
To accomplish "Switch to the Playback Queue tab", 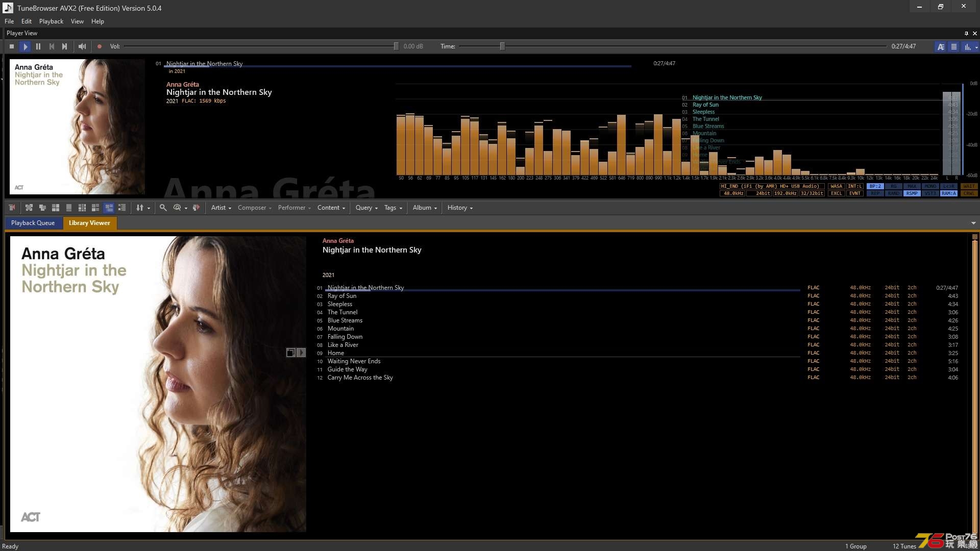I will pos(33,223).
